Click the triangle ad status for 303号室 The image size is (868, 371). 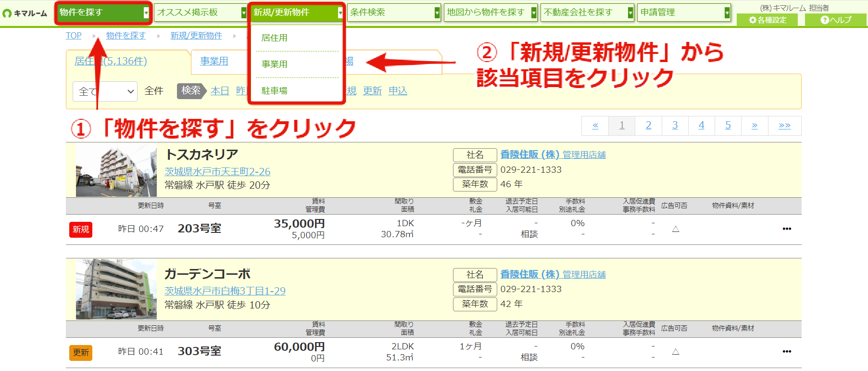pyautogui.click(x=676, y=352)
